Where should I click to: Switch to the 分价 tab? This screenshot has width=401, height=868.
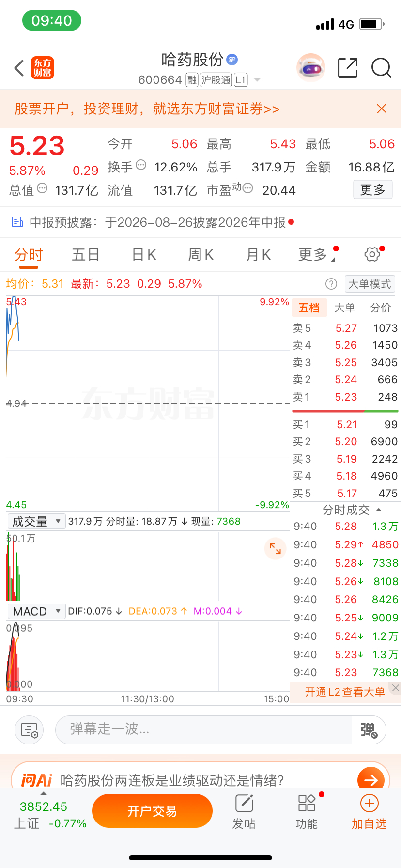point(381,308)
